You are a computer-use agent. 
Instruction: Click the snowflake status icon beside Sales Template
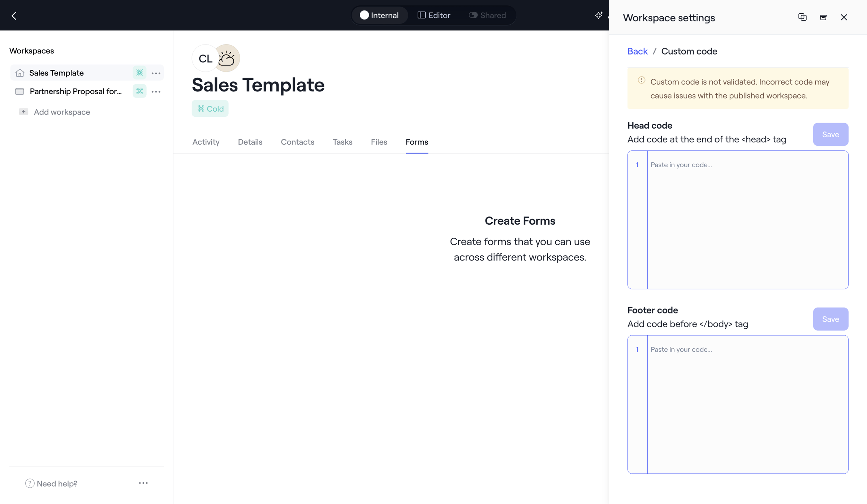coord(139,73)
